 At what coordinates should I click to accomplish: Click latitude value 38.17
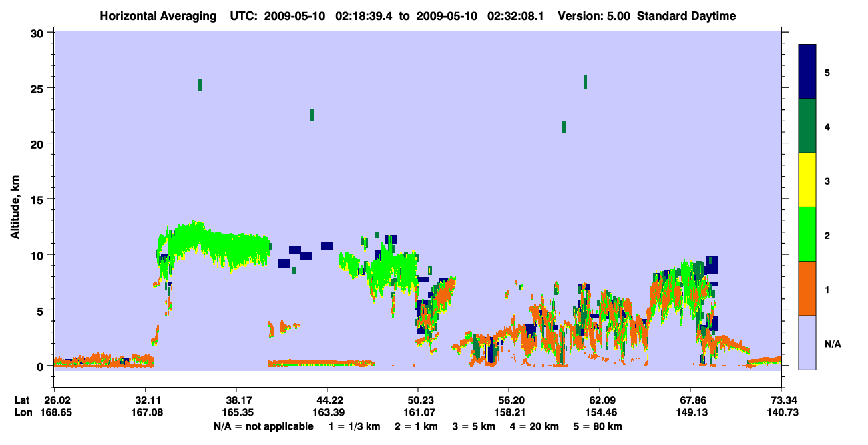[238, 400]
